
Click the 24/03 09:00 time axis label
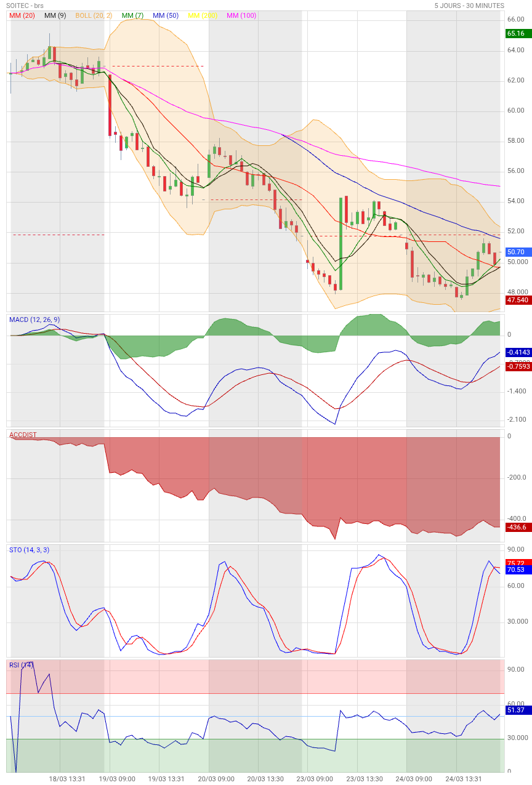[x=414, y=779]
